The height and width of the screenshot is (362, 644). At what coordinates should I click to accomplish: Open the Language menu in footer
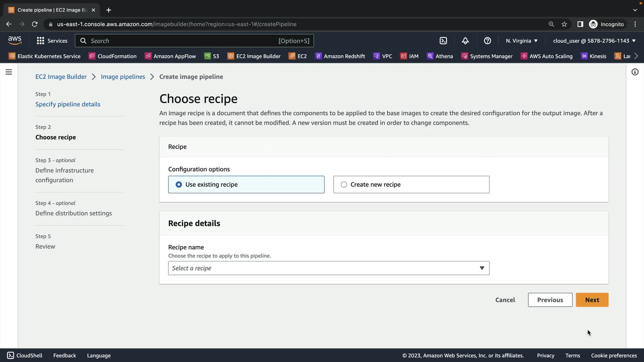click(x=99, y=356)
